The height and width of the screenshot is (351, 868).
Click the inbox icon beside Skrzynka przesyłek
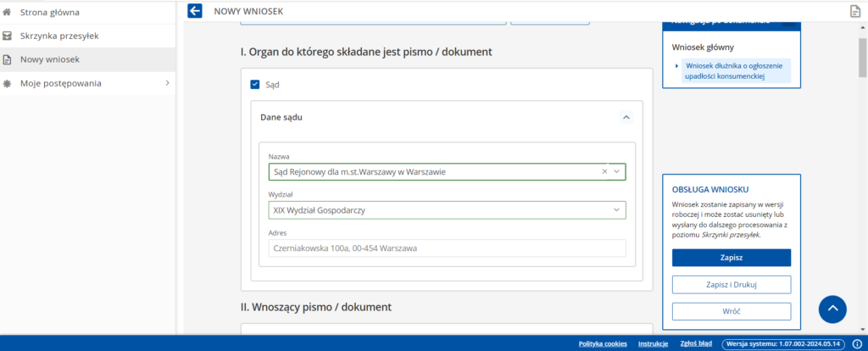[8, 36]
